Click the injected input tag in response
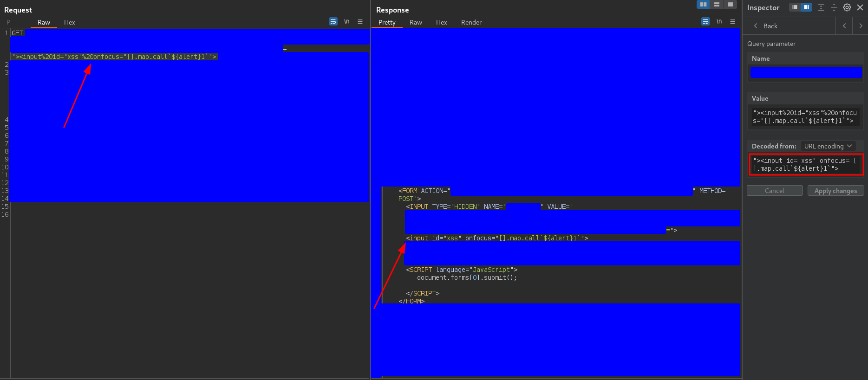 pos(497,238)
